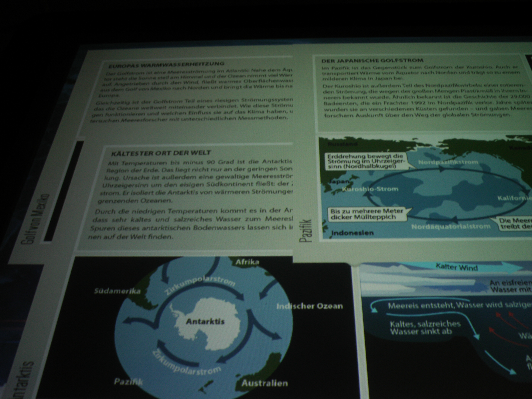Click the Nordäquatorialstrom label
This screenshot has width=532, height=399.
pyautogui.click(x=451, y=227)
